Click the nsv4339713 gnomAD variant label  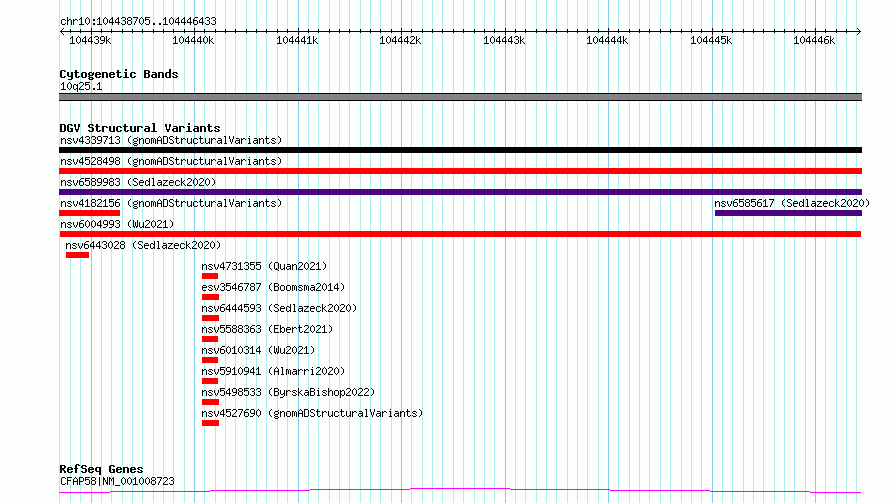click(x=171, y=140)
